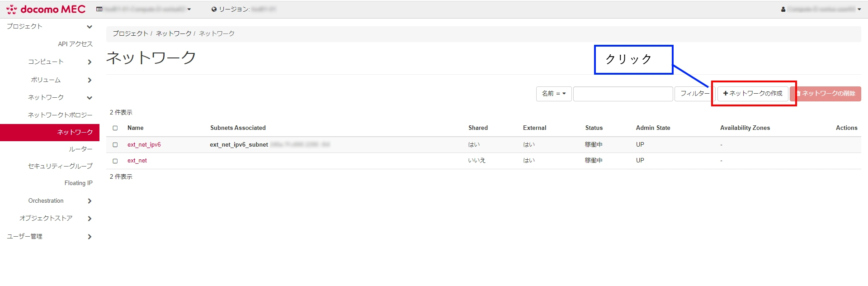Expand the Orchestration chevron icon
This screenshot has width=868, height=286.
(x=90, y=201)
